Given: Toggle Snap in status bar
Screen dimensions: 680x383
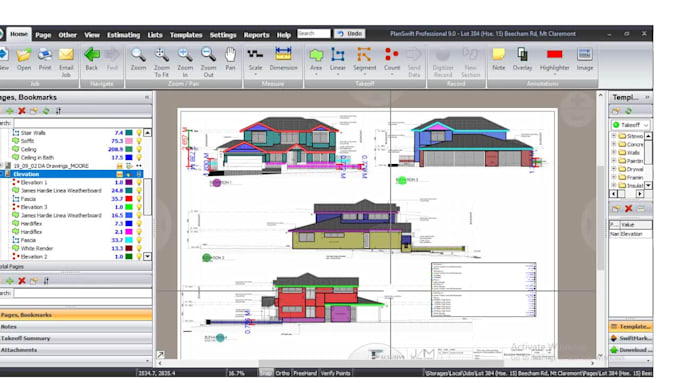Looking at the screenshot, I should (x=266, y=373).
